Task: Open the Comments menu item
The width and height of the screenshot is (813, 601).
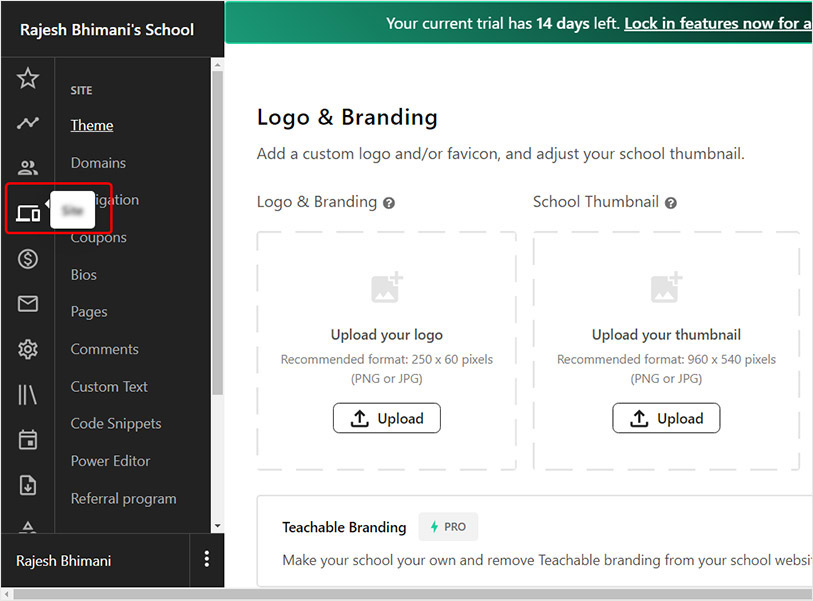Action: 104,349
